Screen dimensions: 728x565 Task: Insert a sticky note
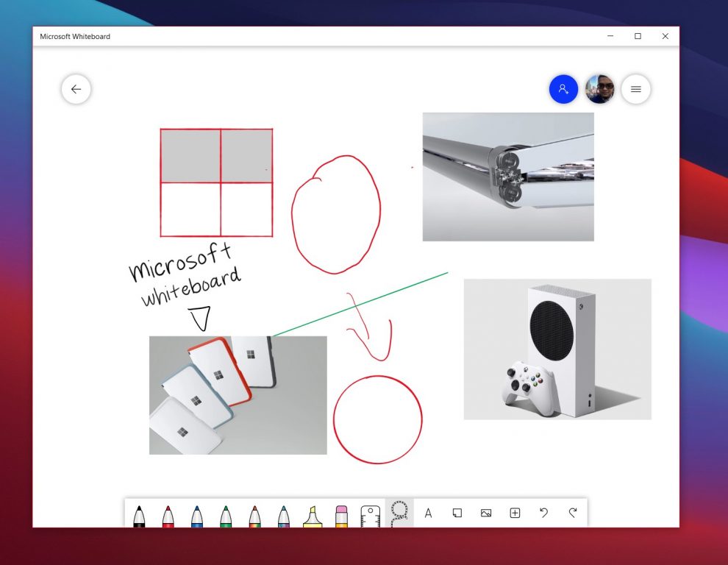457,513
